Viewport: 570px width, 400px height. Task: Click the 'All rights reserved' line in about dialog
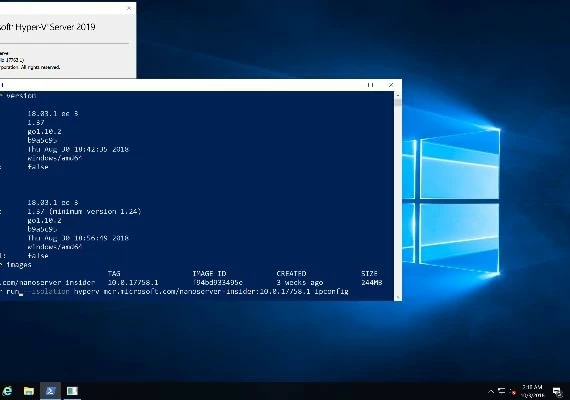coord(40,67)
